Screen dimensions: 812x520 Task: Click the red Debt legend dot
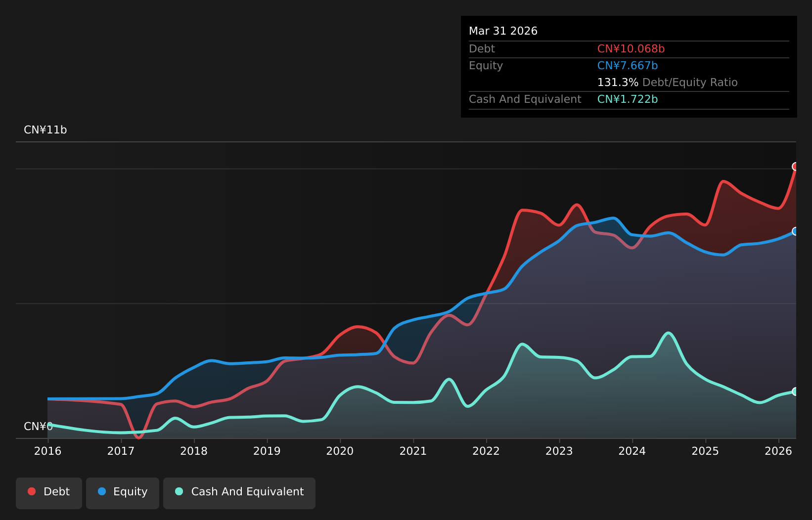(32, 491)
